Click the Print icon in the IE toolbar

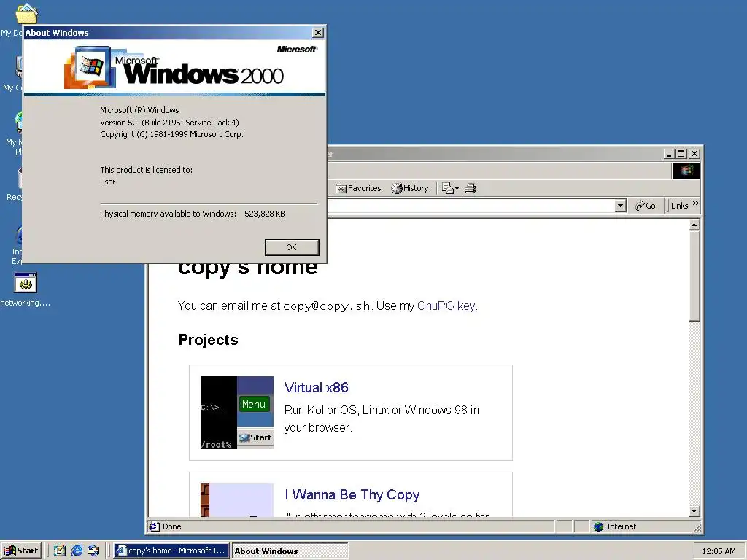pyautogui.click(x=471, y=188)
